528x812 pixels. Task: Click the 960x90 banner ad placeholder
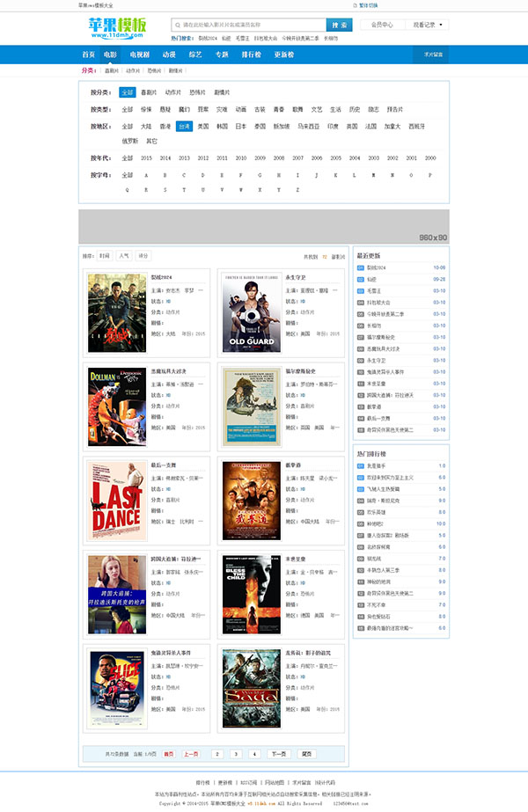pos(264,227)
